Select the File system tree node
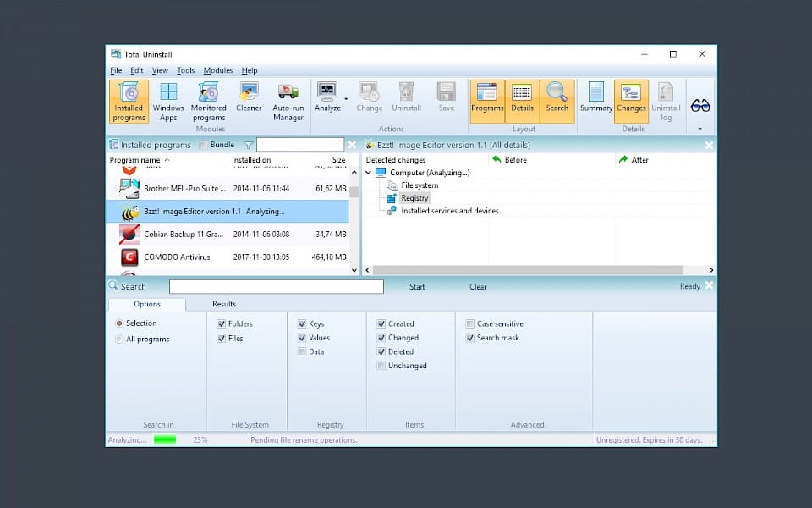The image size is (812, 508). pyautogui.click(x=420, y=185)
